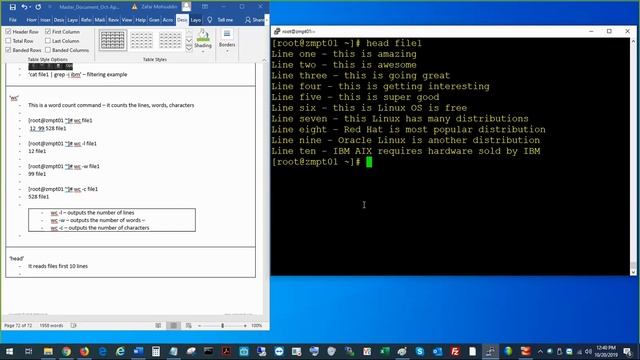640x360 pixels.
Task: Open Excel from the taskbar
Action: (384, 351)
